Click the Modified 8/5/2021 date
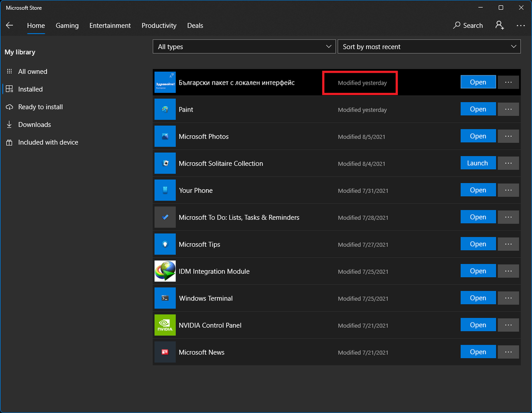This screenshot has height=413, width=532. (362, 137)
